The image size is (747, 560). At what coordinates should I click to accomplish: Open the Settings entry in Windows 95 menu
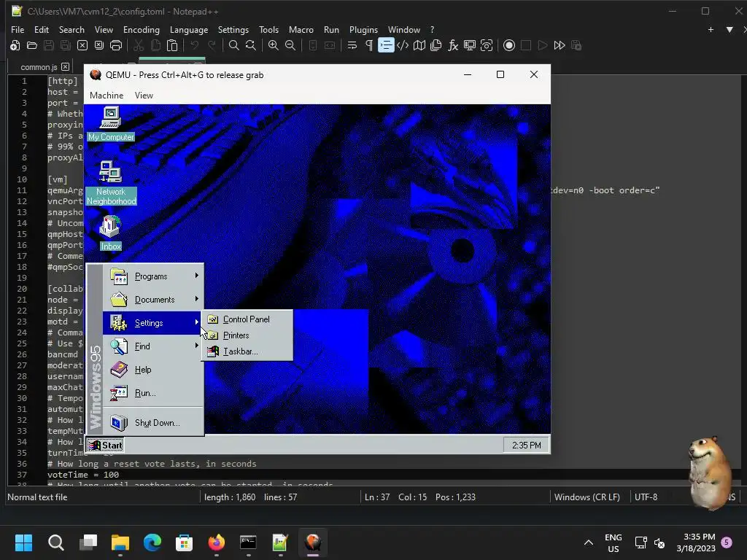[153, 323]
